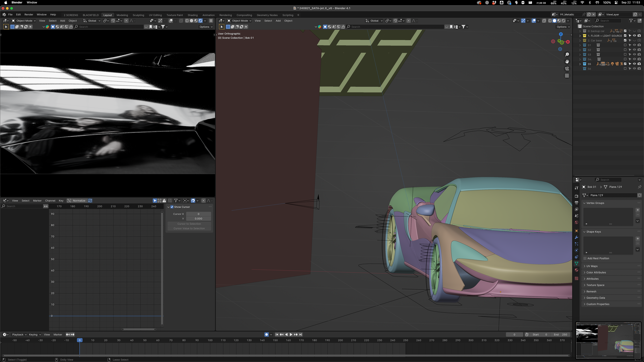
Task: Select wireframe shading in right viewport
Action: point(550,21)
